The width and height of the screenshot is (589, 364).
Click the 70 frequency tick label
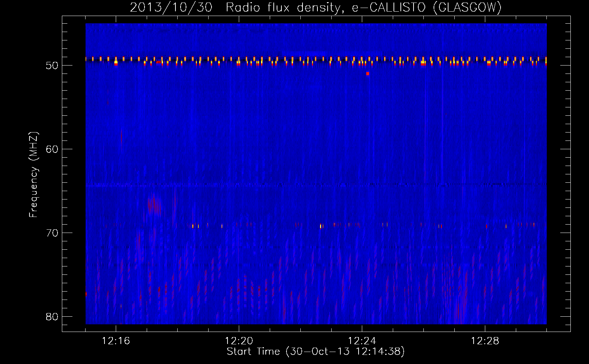pyautogui.click(x=52, y=233)
